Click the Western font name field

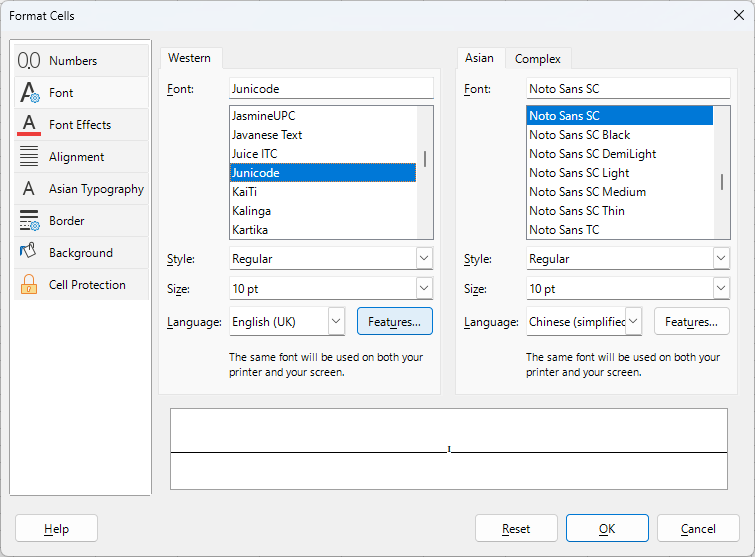coord(331,89)
